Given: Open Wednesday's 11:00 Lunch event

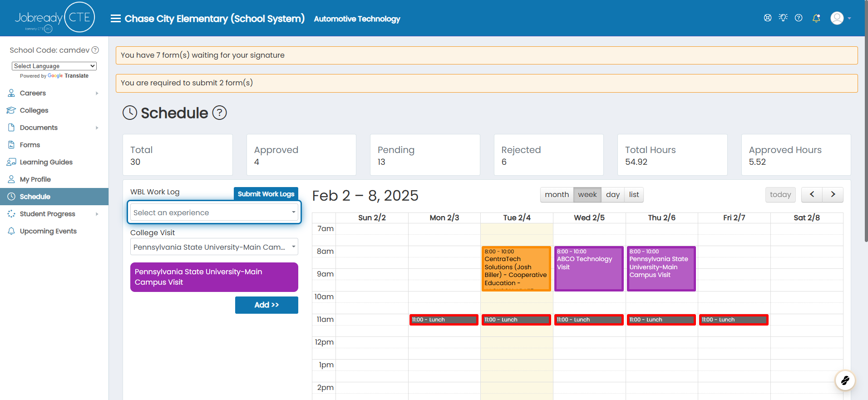Looking at the screenshot, I should [589, 320].
